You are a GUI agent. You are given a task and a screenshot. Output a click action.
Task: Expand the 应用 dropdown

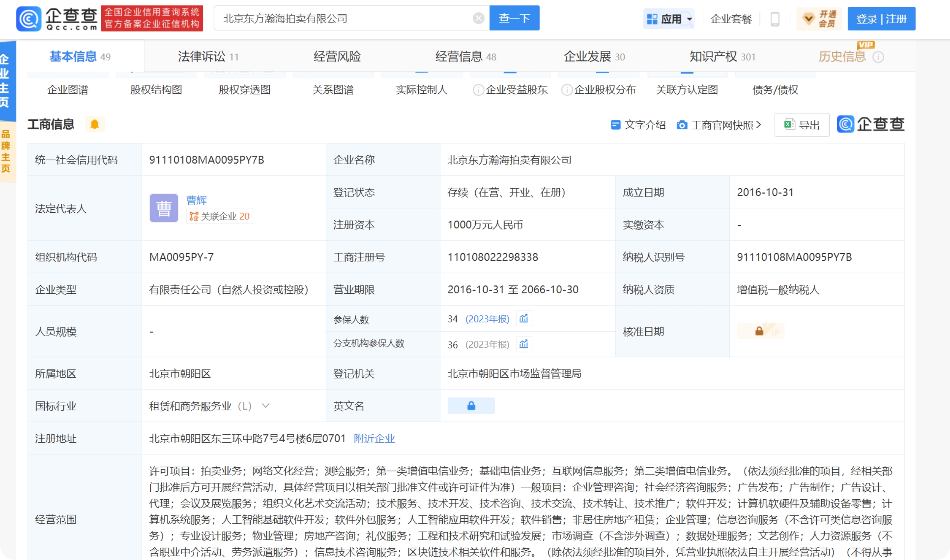tap(690, 19)
